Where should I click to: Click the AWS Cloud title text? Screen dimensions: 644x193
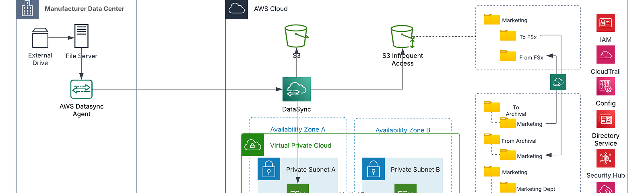pos(271,9)
